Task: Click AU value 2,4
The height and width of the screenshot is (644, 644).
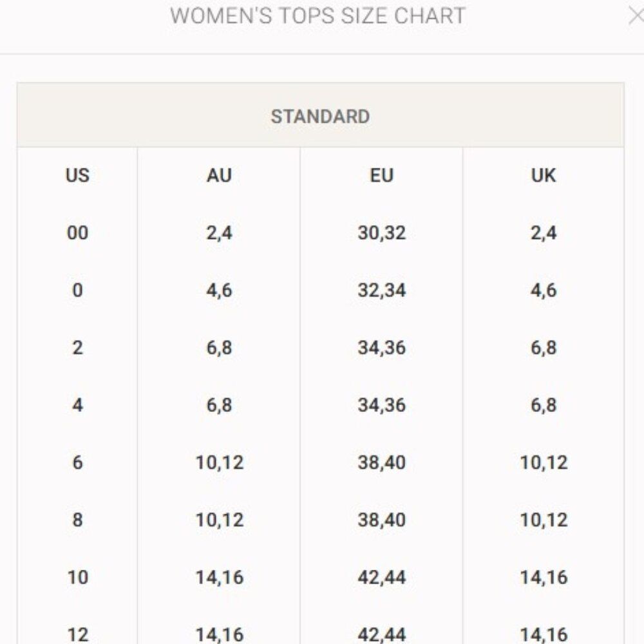Action: (x=219, y=233)
